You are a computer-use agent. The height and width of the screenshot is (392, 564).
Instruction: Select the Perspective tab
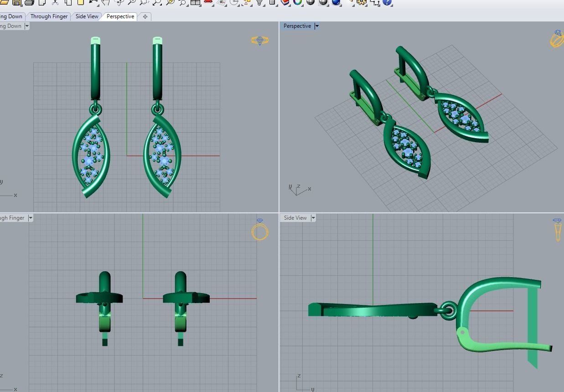[120, 16]
